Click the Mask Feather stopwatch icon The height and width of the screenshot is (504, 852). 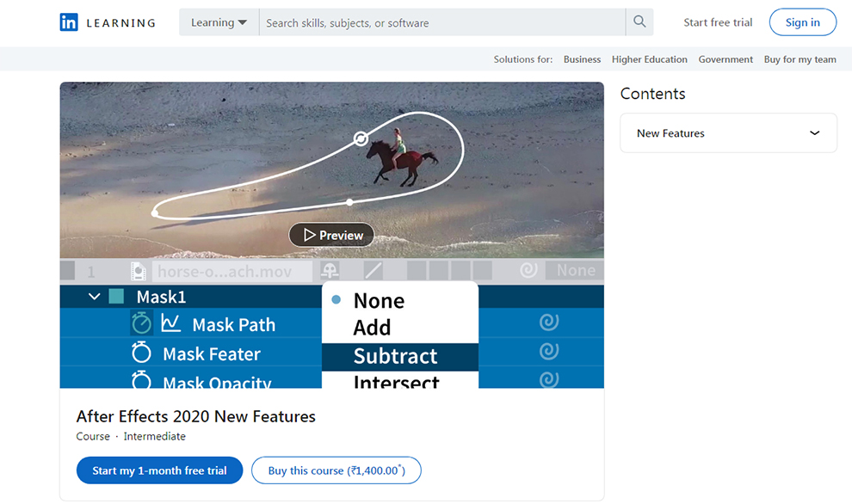(x=141, y=353)
